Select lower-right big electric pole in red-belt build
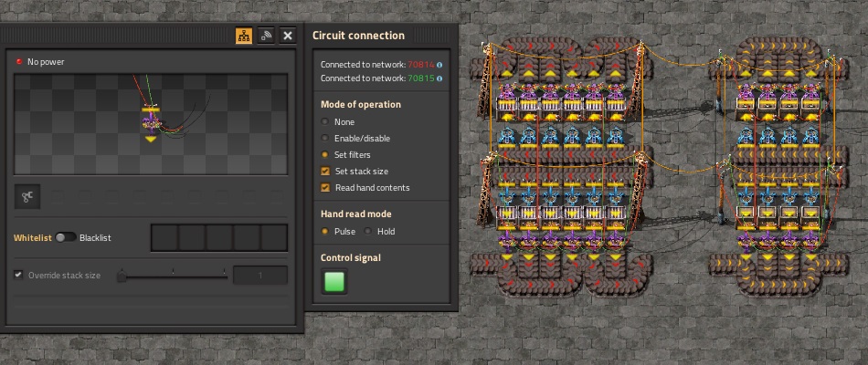This screenshot has height=365, width=868. [x=640, y=191]
